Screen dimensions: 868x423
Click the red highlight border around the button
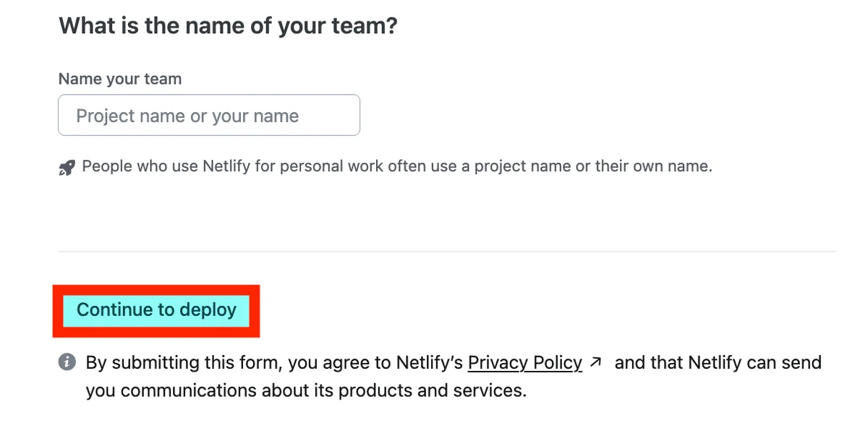click(156, 289)
